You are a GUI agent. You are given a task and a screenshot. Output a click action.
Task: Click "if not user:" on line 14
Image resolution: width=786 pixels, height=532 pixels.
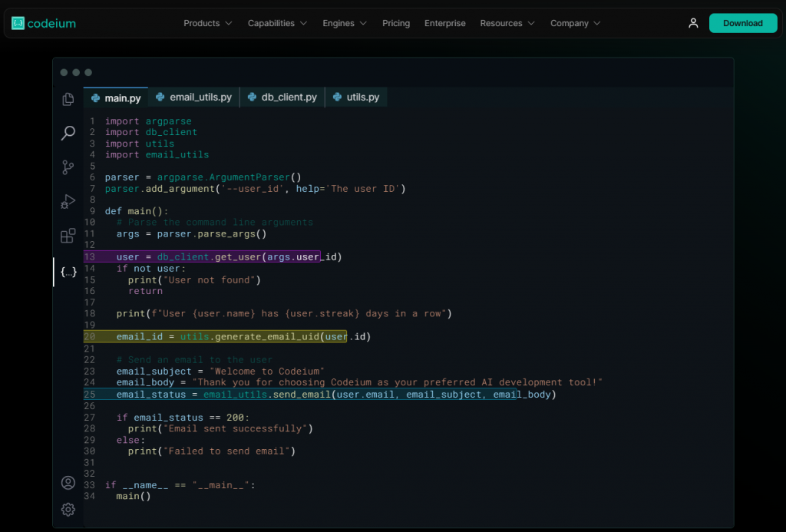click(x=151, y=268)
